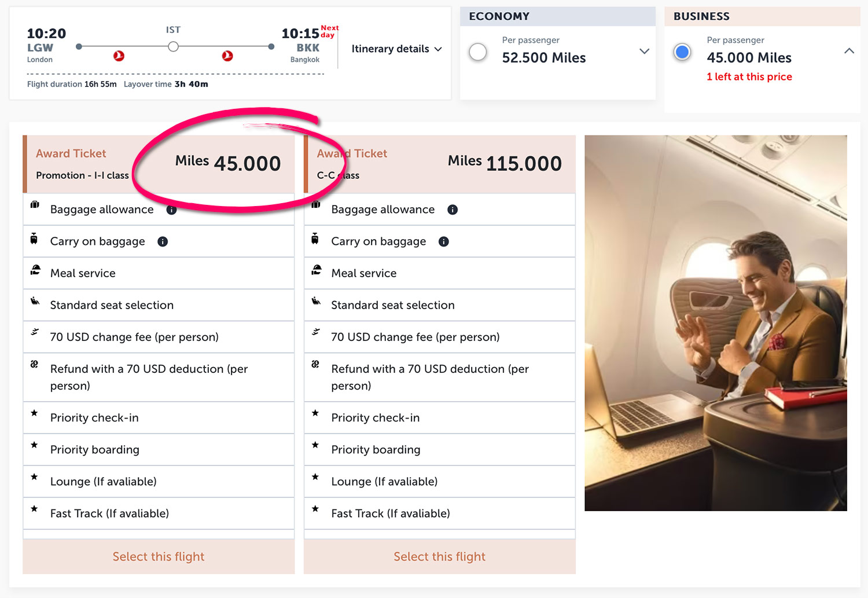
Task: Click the IST layover stop marker
Action: tap(173, 47)
